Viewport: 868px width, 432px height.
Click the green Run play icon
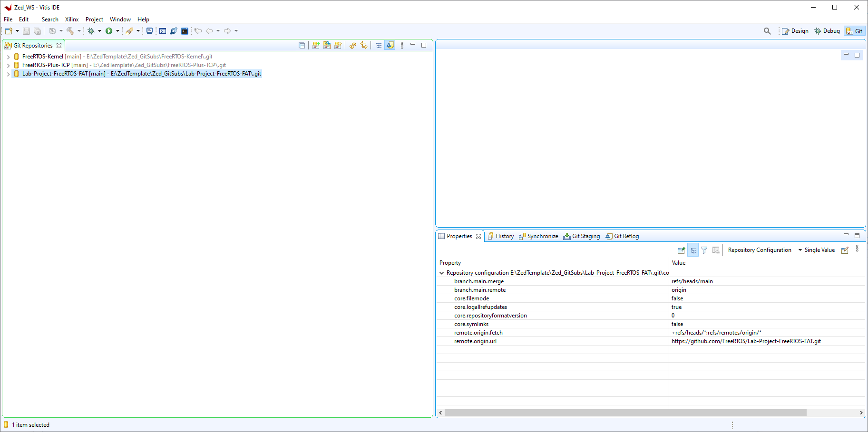[x=109, y=31]
